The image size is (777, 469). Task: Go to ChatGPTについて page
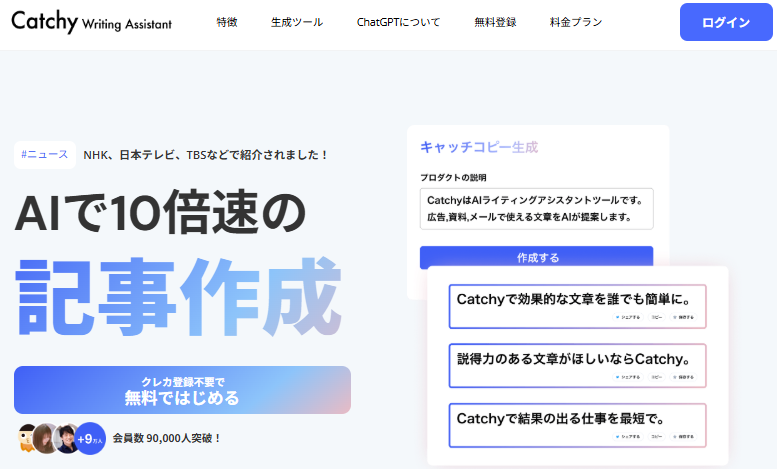(398, 22)
